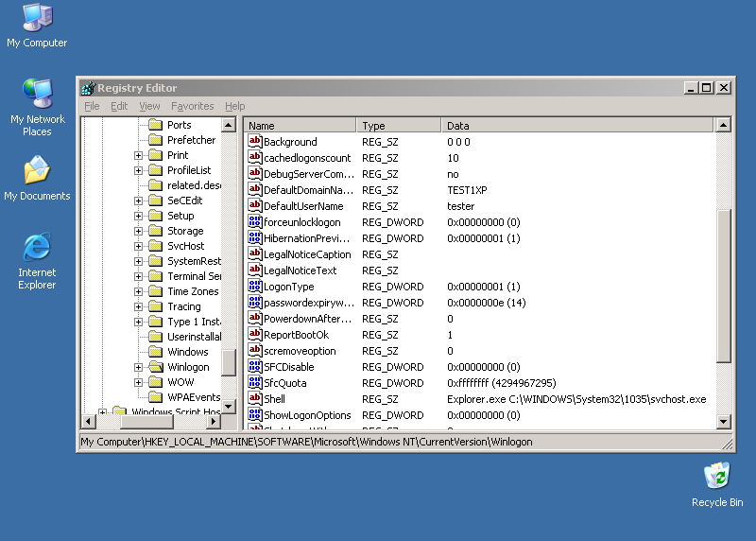Expand the Time Zones registry key
This screenshot has height=541, width=756.
[x=138, y=291]
